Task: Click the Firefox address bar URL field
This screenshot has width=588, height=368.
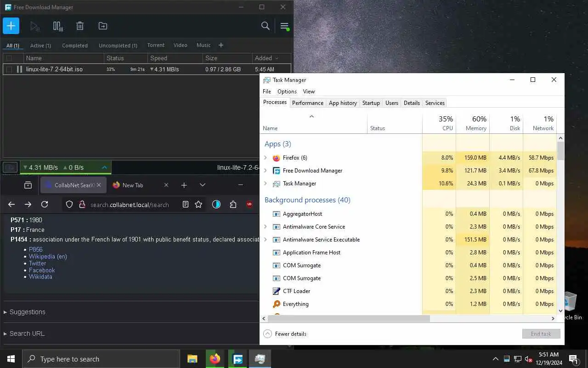Action: coord(130,205)
